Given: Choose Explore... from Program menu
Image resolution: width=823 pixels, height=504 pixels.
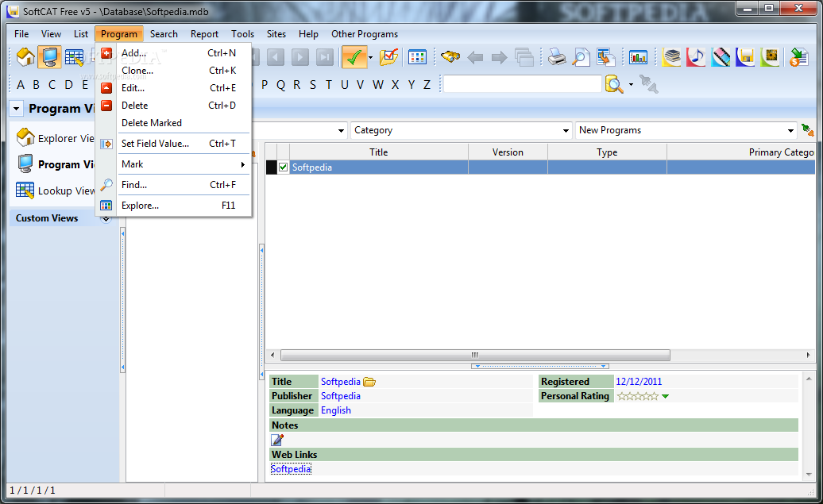Looking at the screenshot, I should point(174,206).
